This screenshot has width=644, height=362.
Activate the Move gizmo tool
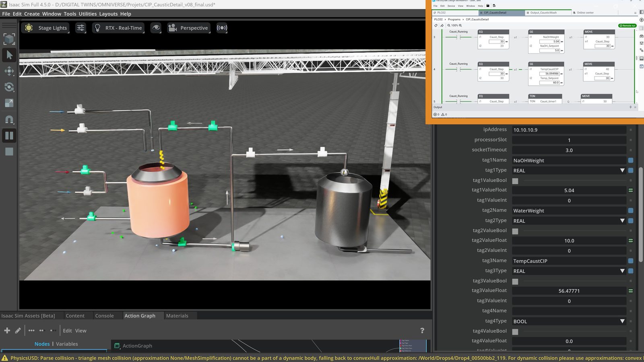9,71
